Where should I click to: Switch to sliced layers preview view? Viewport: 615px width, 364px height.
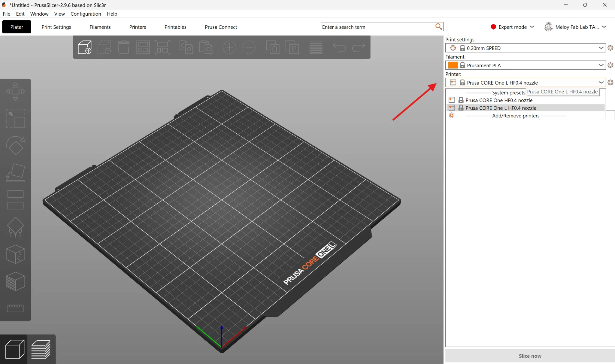point(41,349)
